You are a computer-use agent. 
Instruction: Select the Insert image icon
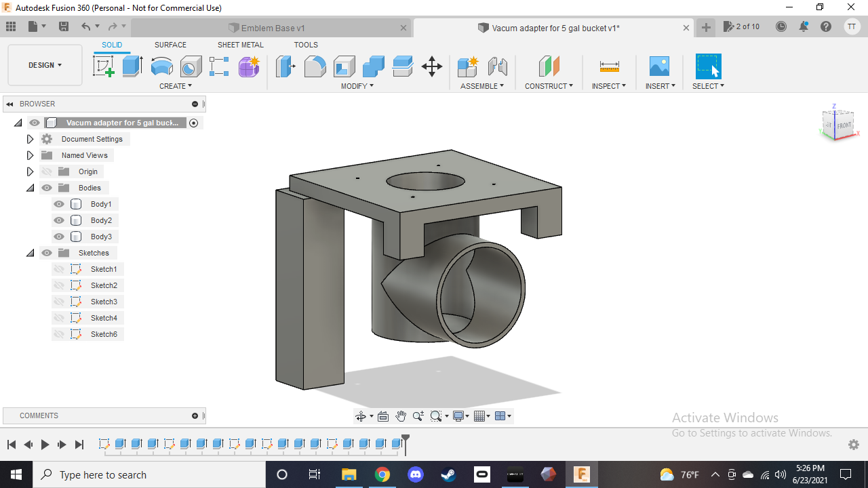pyautogui.click(x=659, y=66)
